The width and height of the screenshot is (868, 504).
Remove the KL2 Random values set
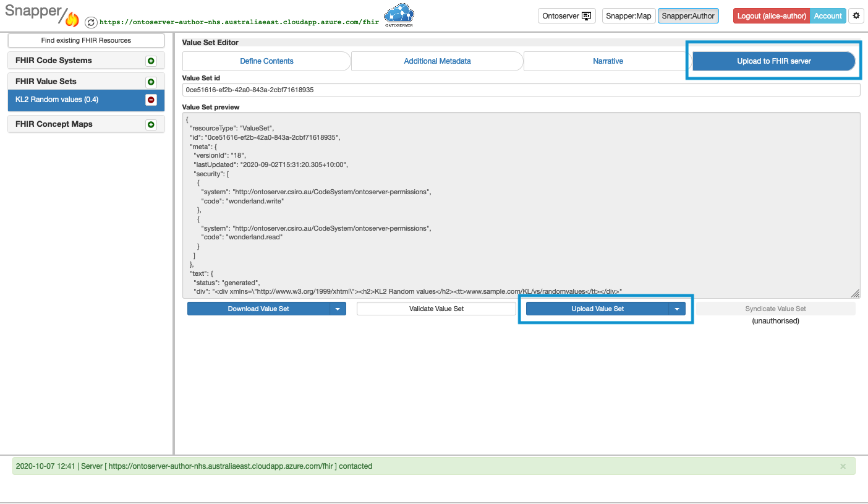click(151, 100)
